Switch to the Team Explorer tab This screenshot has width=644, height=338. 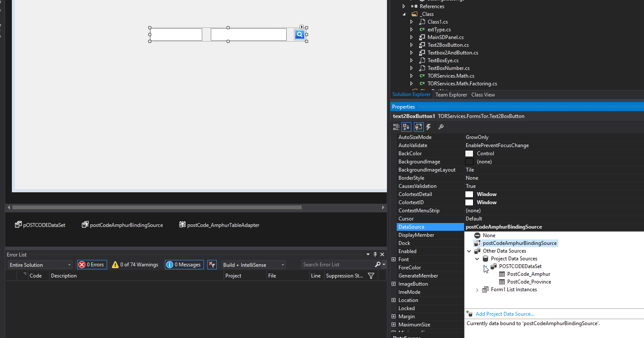[x=451, y=95]
